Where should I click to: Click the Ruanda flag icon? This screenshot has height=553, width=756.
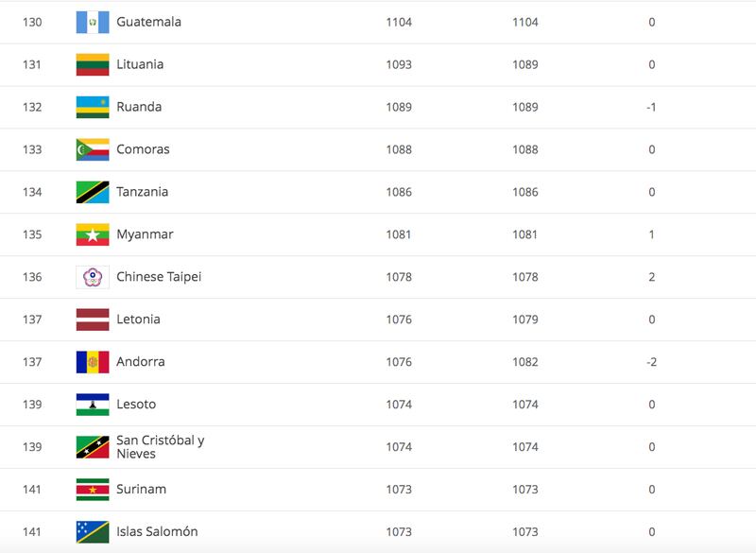93,107
